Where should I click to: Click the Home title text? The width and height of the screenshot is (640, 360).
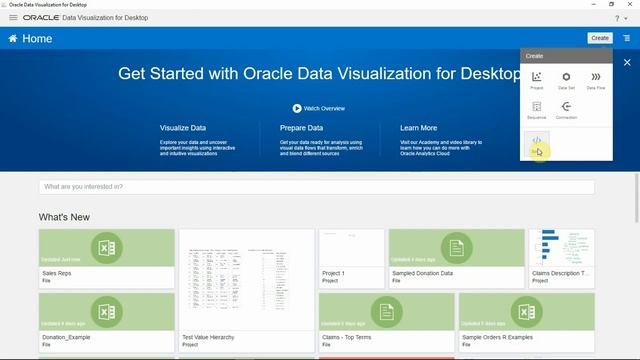pyautogui.click(x=37, y=39)
